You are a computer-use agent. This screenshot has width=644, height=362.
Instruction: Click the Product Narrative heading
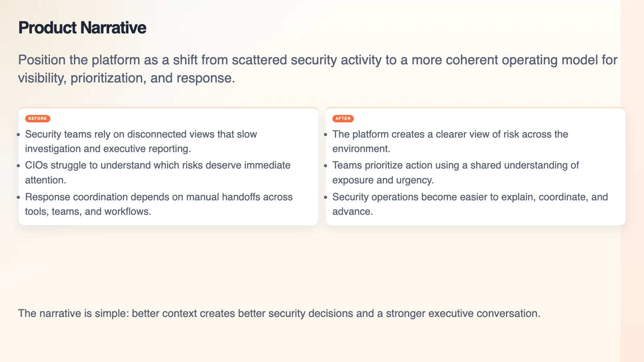point(82,28)
